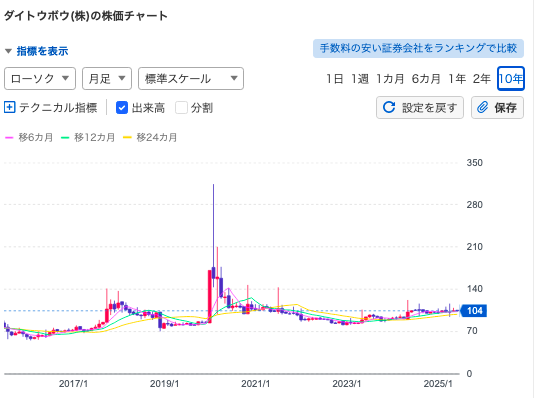This screenshot has height=398, width=534.
Task: Click the yellow 移24カ月 legend marker
Action: coord(127,138)
